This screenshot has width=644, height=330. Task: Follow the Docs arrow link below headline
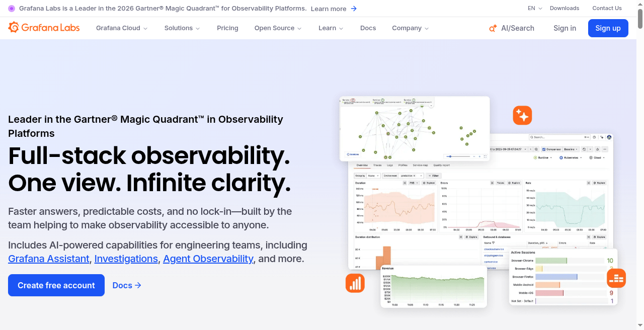[x=127, y=285]
